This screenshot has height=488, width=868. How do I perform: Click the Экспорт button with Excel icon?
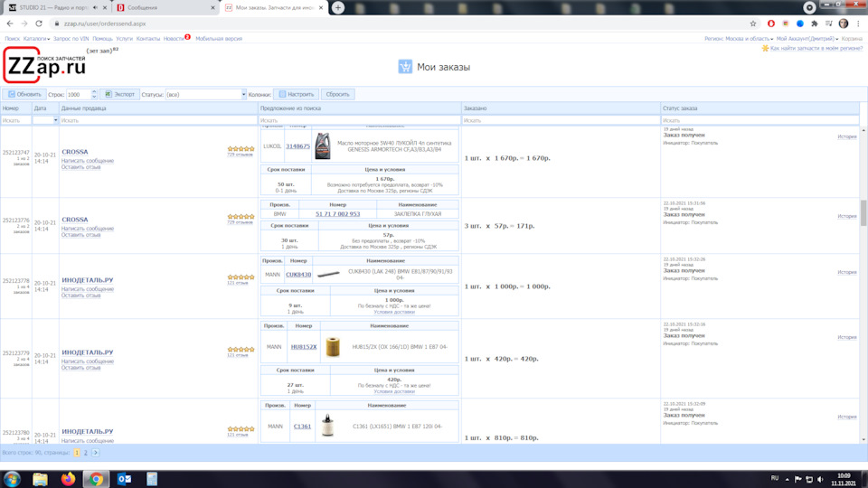pos(119,95)
